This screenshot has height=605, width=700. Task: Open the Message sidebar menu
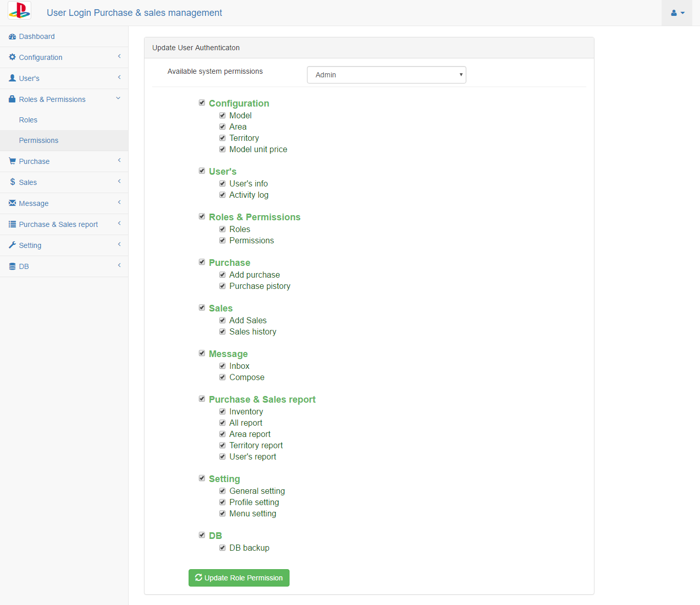click(64, 203)
